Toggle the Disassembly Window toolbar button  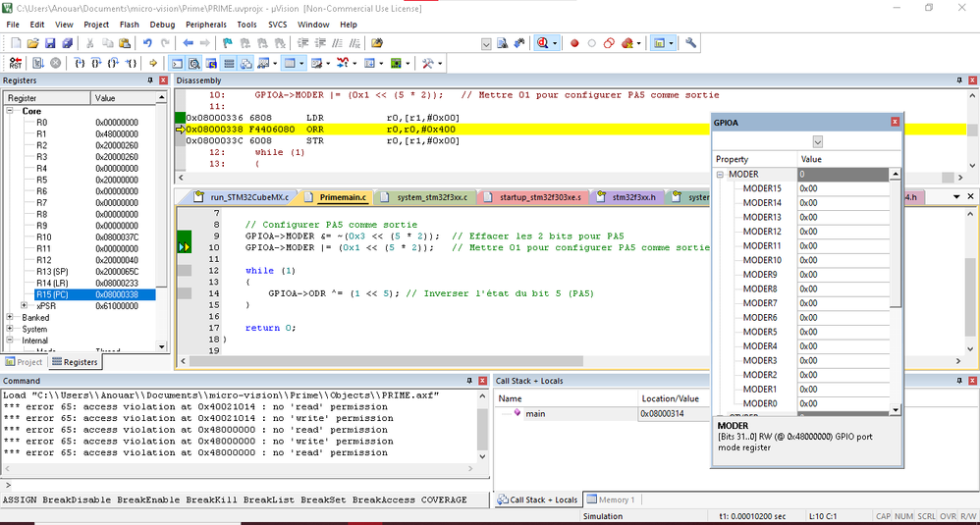pyautogui.click(x=193, y=63)
